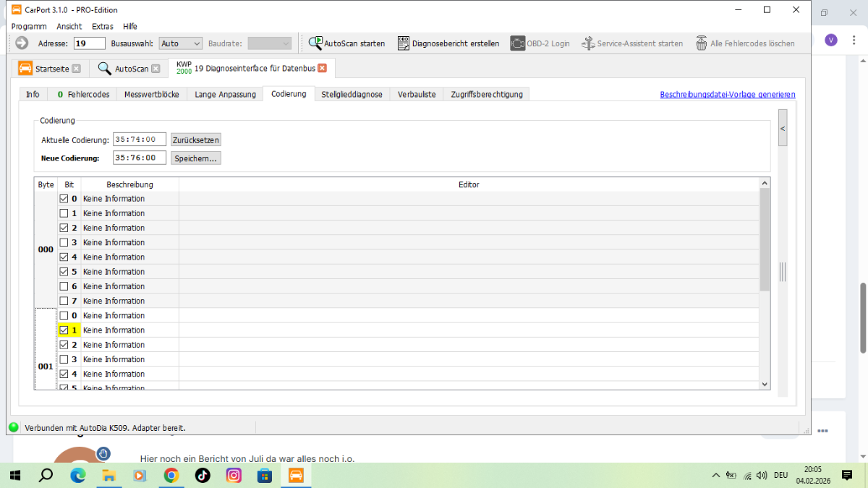Image resolution: width=868 pixels, height=488 pixels.
Task: Toggle Bit 6 checkbox of Byte 000
Action: [64, 286]
